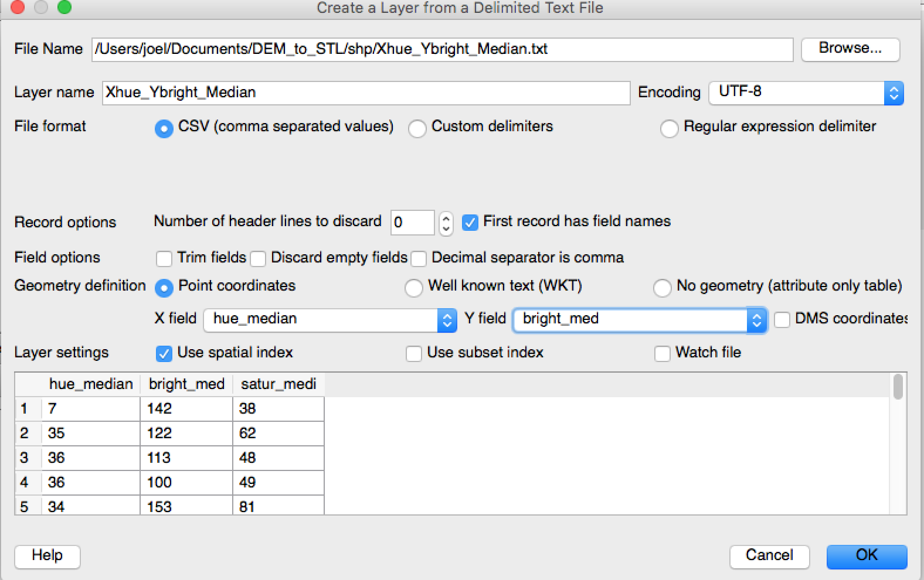Click header lines to discard field
The image size is (924, 580).
click(x=413, y=223)
